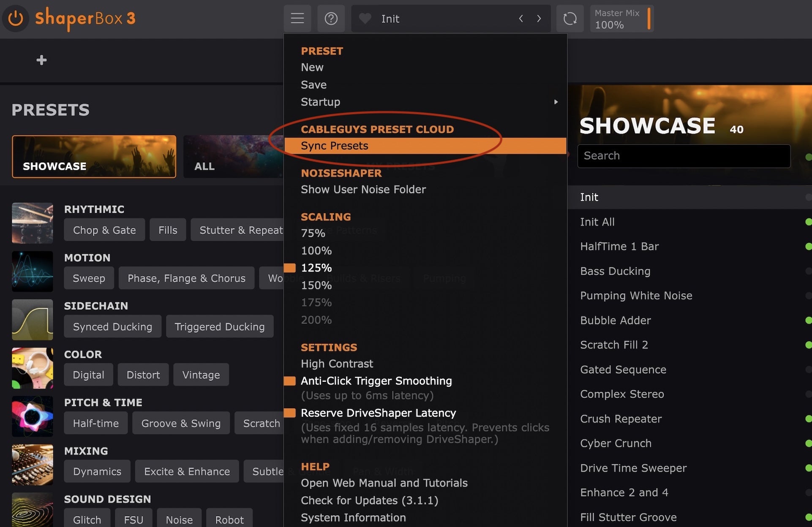This screenshot has width=812, height=527.
Task: Open Web Manual and Tutorials
Action: [384, 483]
